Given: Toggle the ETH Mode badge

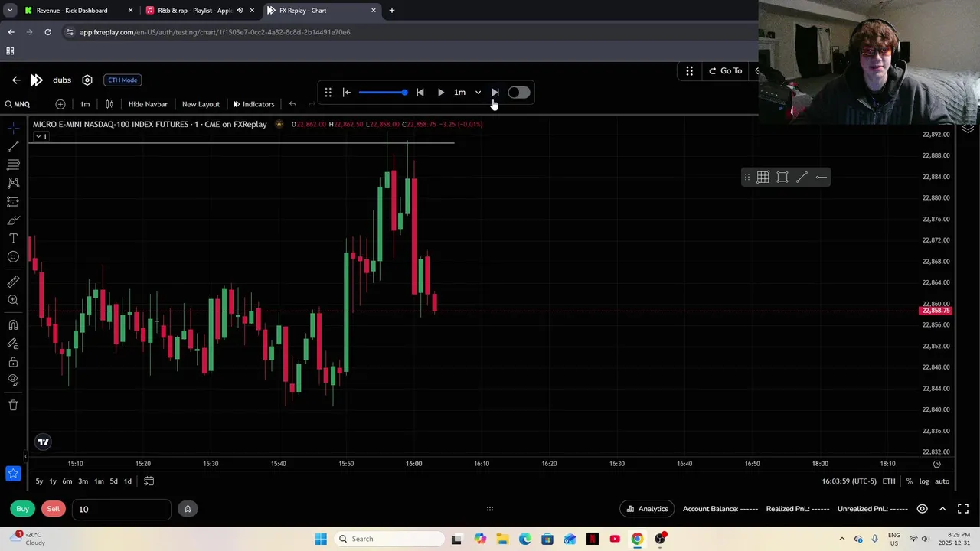Looking at the screenshot, I should pyautogui.click(x=122, y=80).
